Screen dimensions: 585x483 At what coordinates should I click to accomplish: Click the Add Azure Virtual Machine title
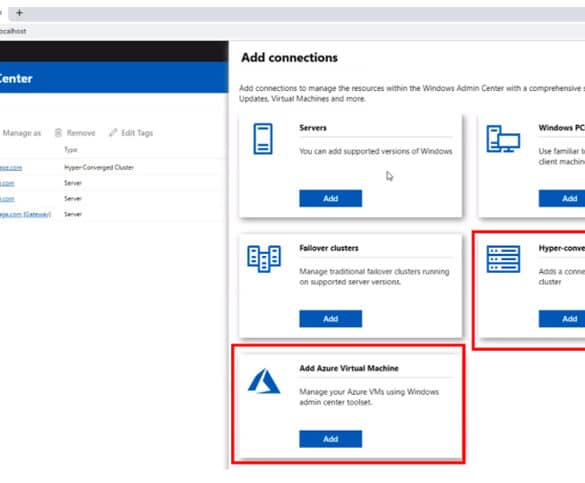[x=349, y=368]
